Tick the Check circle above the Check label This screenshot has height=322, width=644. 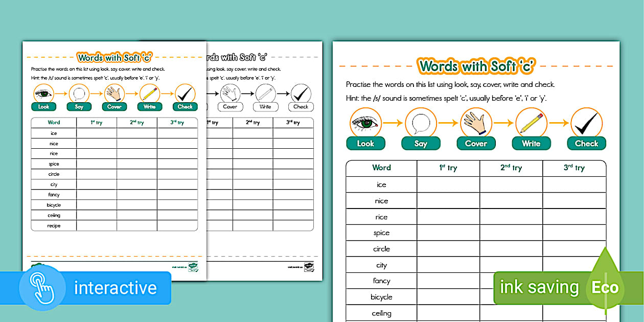coord(586,123)
